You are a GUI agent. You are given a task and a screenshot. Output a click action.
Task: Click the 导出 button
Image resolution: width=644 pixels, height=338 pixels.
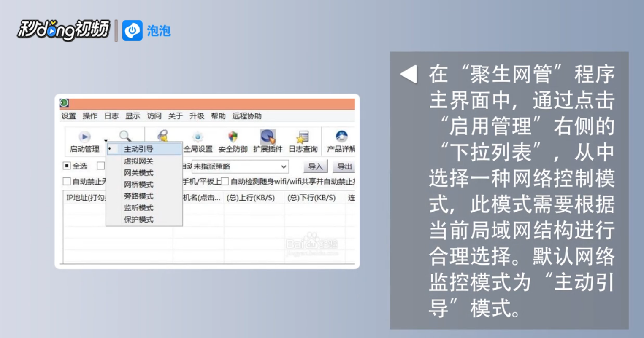pyautogui.click(x=344, y=166)
